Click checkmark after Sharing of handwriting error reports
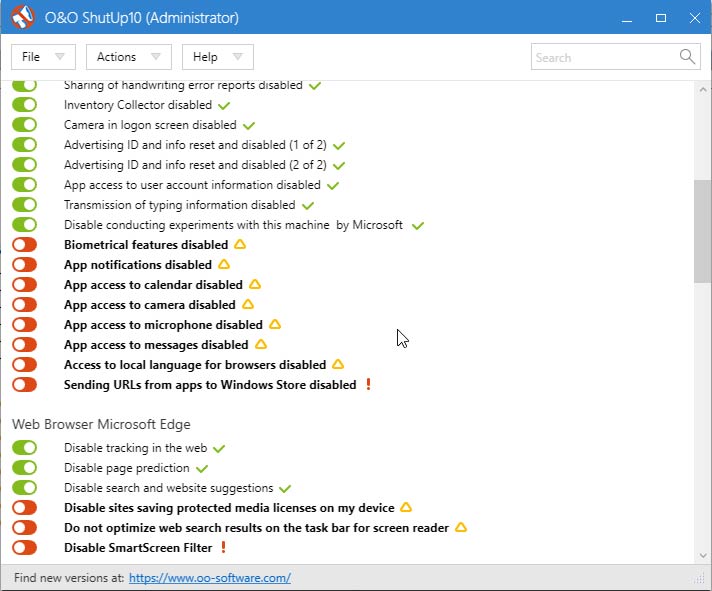This screenshot has width=712, height=591. pyautogui.click(x=315, y=86)
